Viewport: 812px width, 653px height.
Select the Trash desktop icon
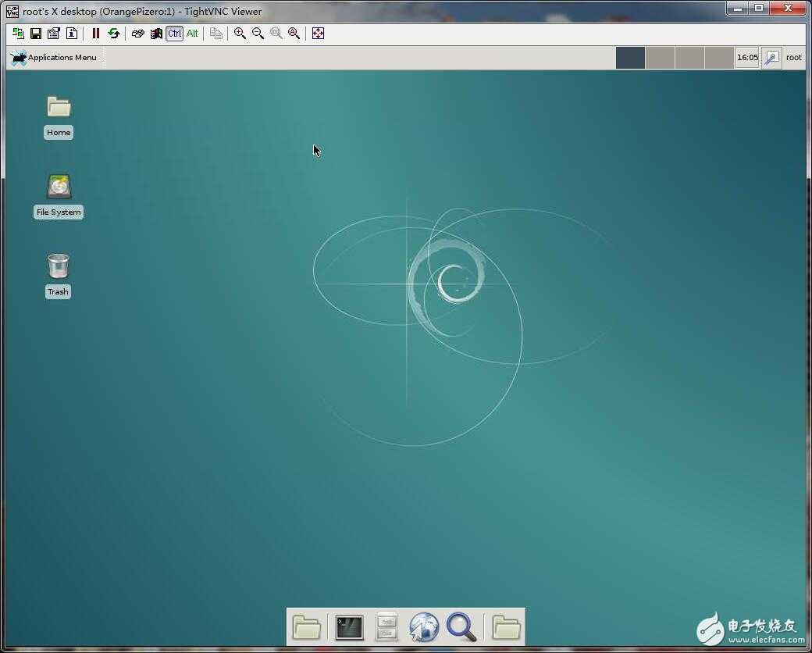pyautogui.click(x=58, y=266)
